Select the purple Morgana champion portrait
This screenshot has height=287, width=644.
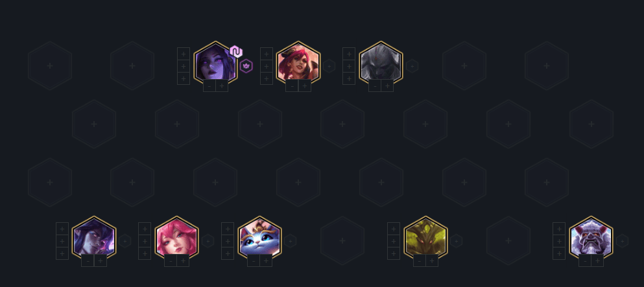[x=215, y=65]
